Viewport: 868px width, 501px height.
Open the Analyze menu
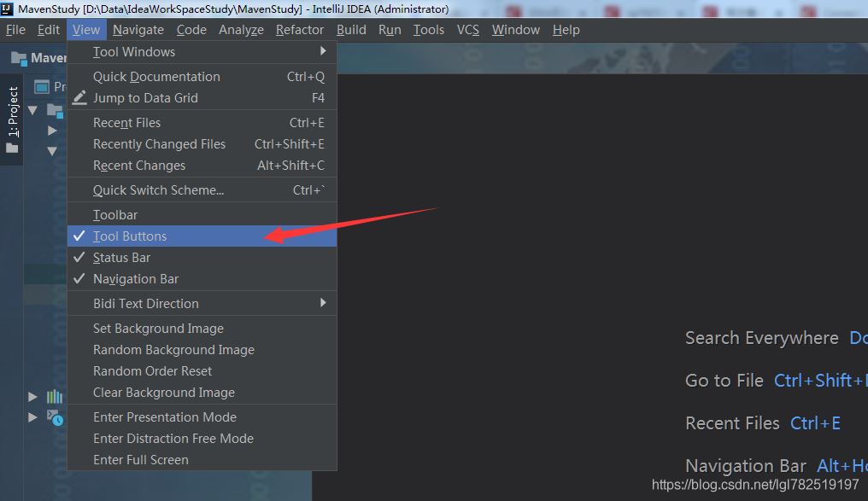click(242, 30)
